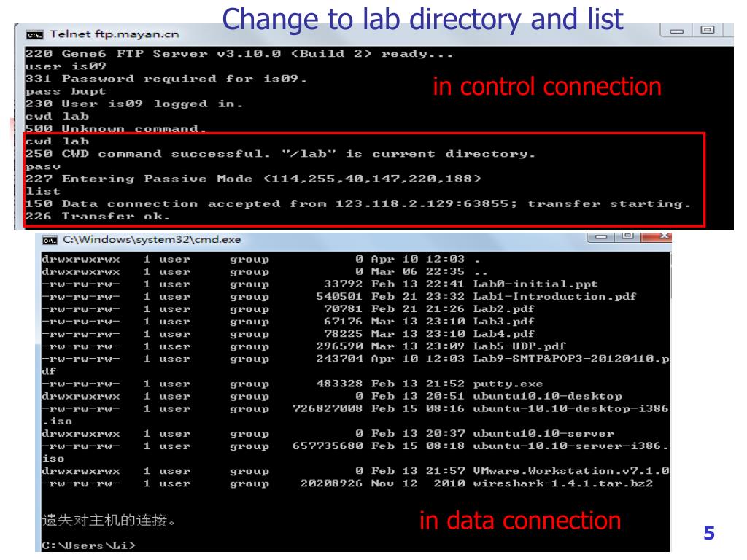The image size is (747, 560).
Task: Click the 'Lab5-UDP.pdf' file name
Action: coord(519,346)
